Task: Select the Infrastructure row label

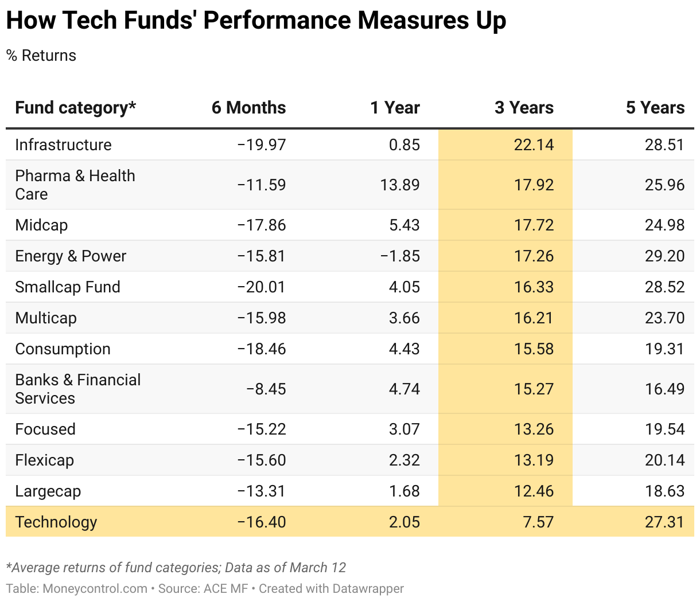Action: tap(63, 144)
